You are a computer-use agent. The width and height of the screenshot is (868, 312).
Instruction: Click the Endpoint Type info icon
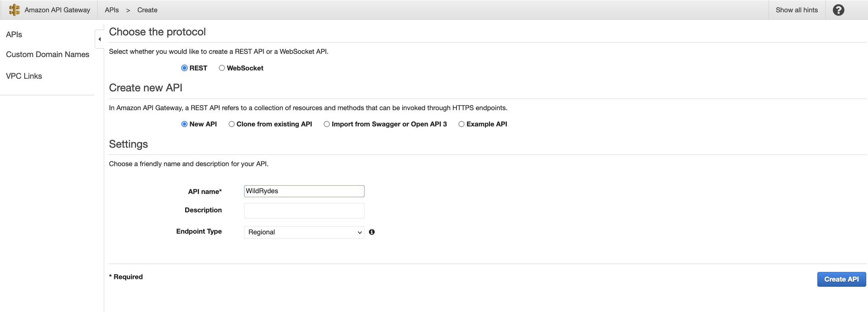pos(372,232)
